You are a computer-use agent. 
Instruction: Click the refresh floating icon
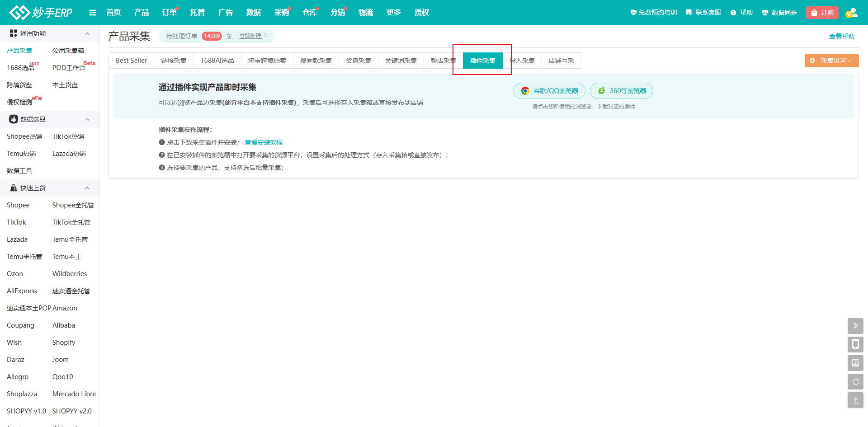pyautogui.click(x=855, y=381)
